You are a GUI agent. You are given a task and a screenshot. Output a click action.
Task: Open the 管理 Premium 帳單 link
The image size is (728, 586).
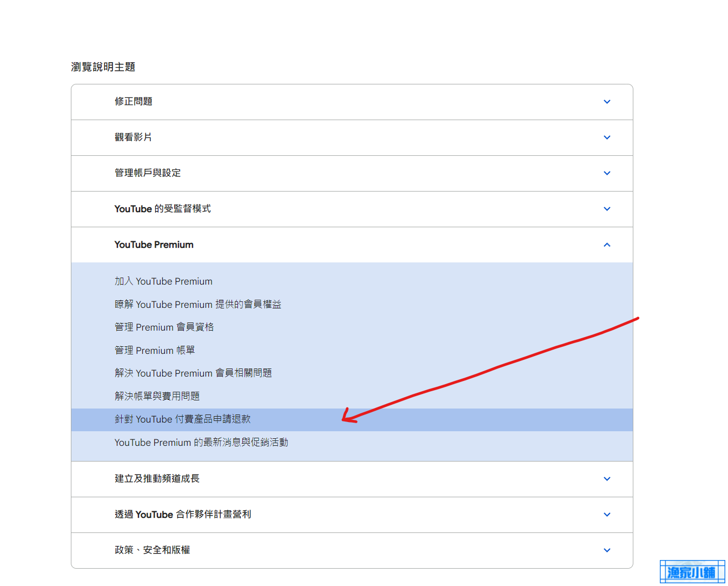coord(155,350)
